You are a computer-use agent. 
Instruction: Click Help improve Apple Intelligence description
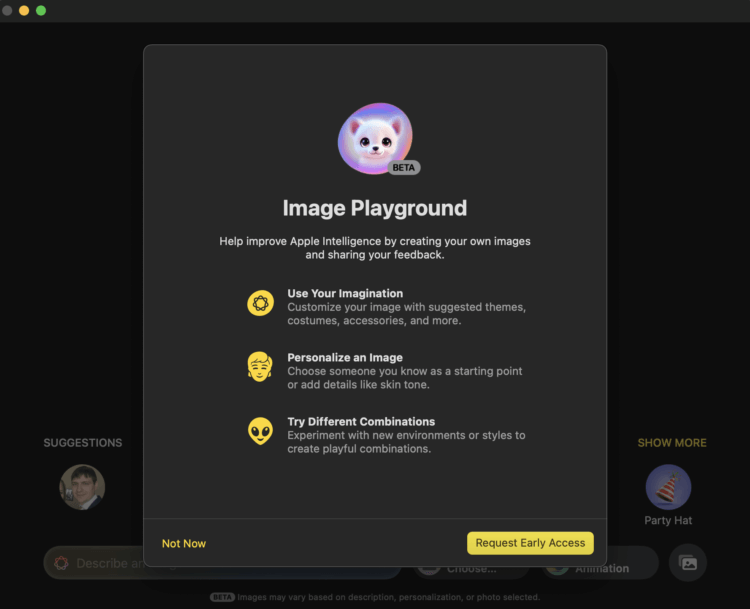click(375, 248)
